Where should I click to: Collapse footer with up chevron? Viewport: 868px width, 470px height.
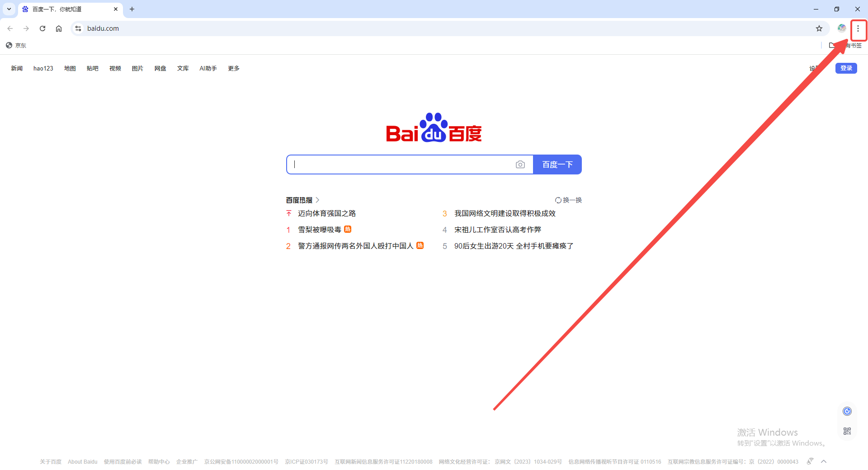click(x=824, y=461)
